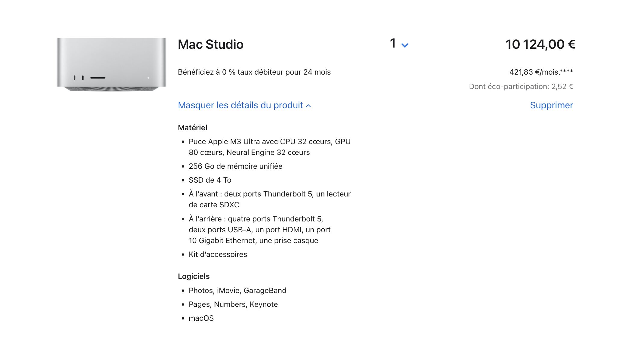This screenshot has height=346, width=644.
Task: Click the 0 % taux débiteur financing text
Action: click(254, 72)
